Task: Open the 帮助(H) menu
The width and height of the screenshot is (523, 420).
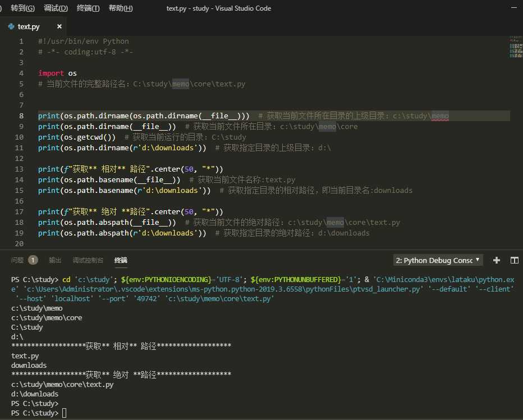Action: pos(121,8)
